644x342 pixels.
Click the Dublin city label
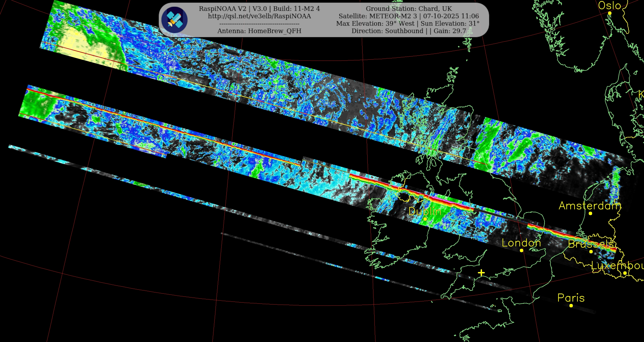point(425,212)
